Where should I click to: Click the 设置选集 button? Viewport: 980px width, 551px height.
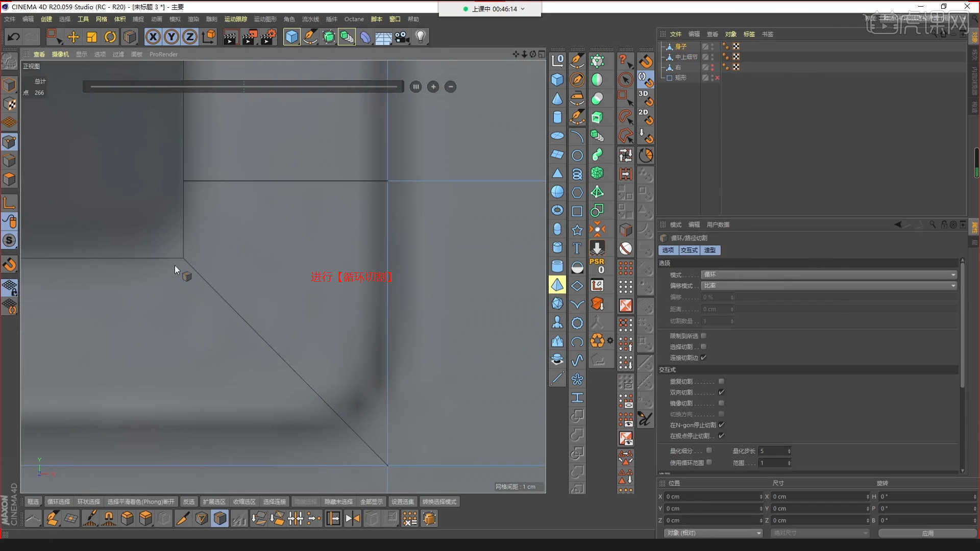403,502
